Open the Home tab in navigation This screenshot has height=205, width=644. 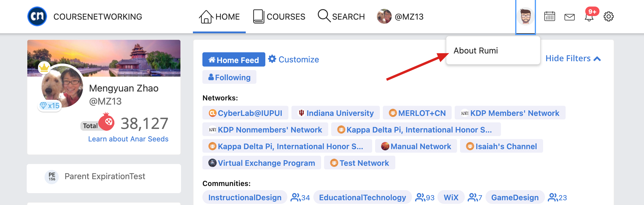(219, 17)
